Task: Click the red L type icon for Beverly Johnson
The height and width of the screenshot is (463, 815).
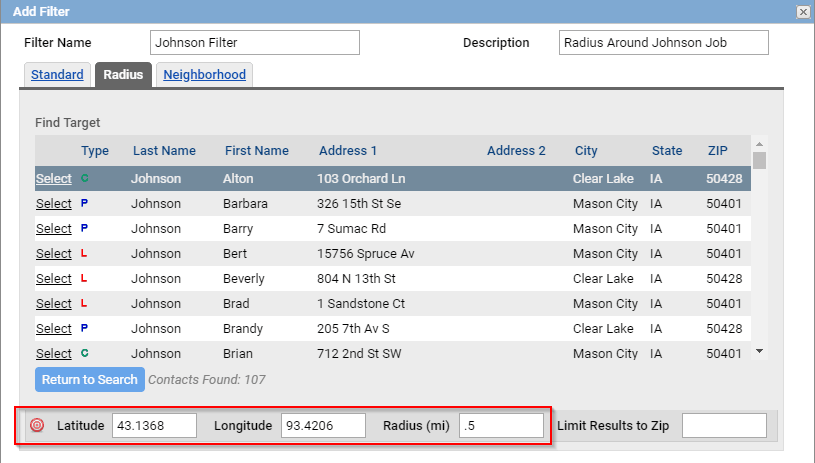Action: (84, 278)
